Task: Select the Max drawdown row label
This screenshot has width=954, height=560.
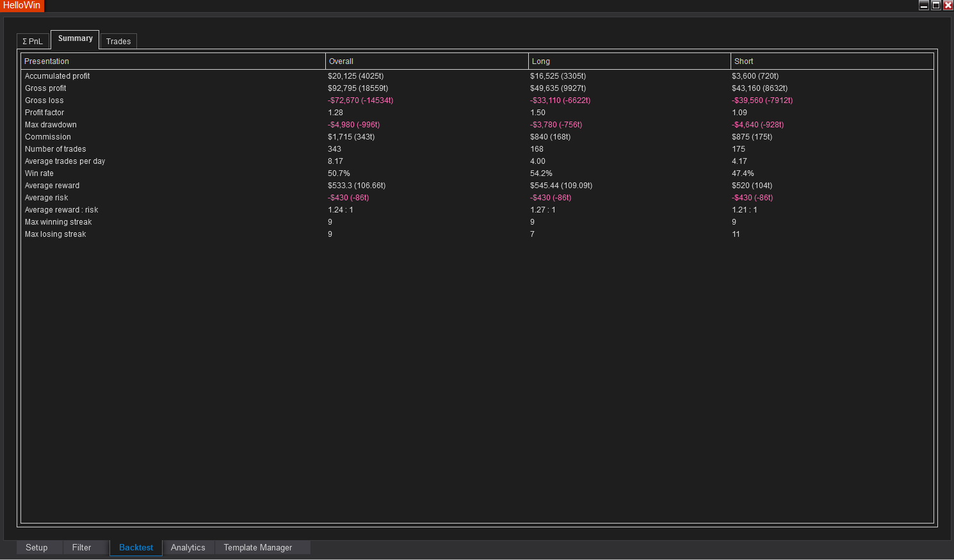Action: (51, 125)
